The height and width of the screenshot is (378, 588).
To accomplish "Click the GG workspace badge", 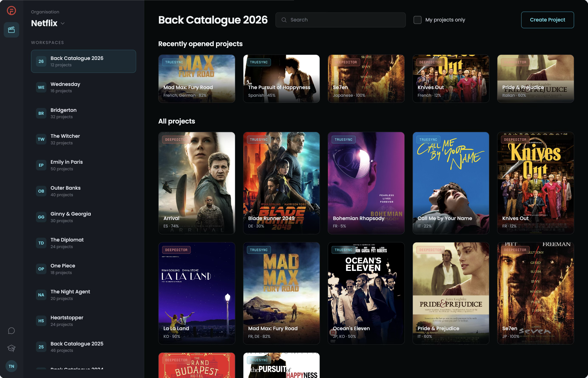I will pyautogui.click(x=41, y=217).
